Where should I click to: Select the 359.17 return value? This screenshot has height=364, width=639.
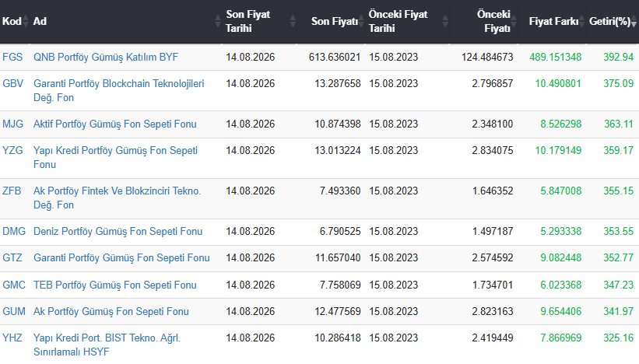coord(618,150)
